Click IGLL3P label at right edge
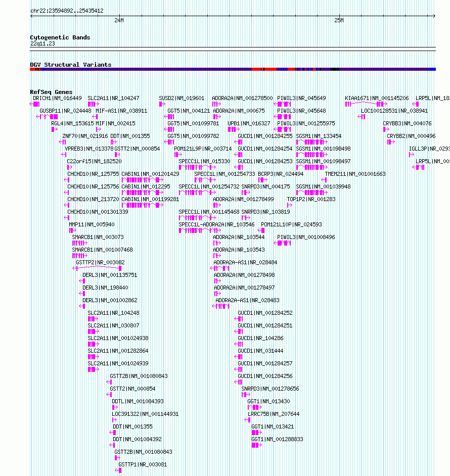This screenshot has height=476, width=450. [429, 149]
